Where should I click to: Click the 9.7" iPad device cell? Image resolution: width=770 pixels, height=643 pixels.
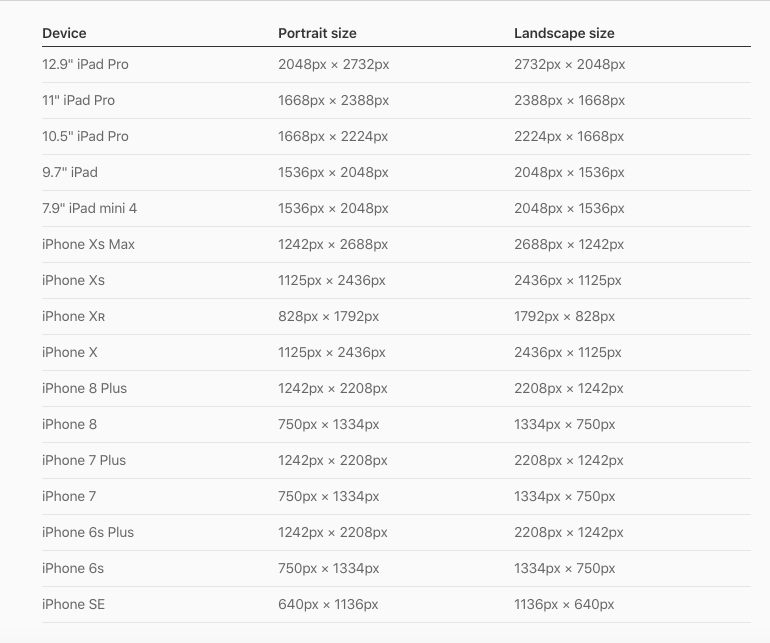70,172
